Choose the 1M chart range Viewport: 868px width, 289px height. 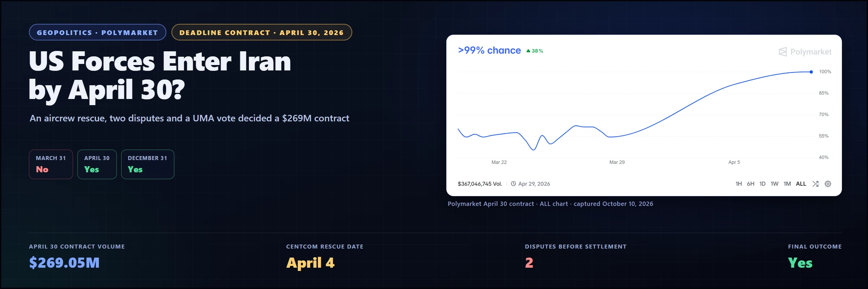point(787,184)
